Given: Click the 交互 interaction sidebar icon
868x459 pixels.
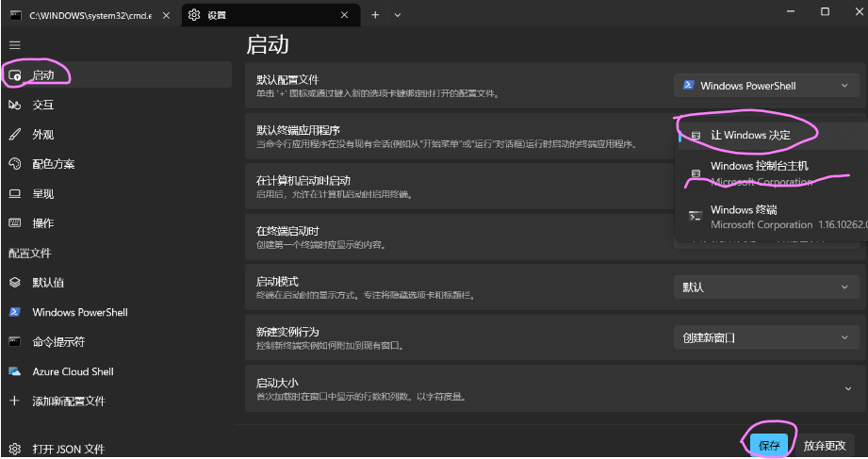Looking at the screenshot, I should point(15,105).
